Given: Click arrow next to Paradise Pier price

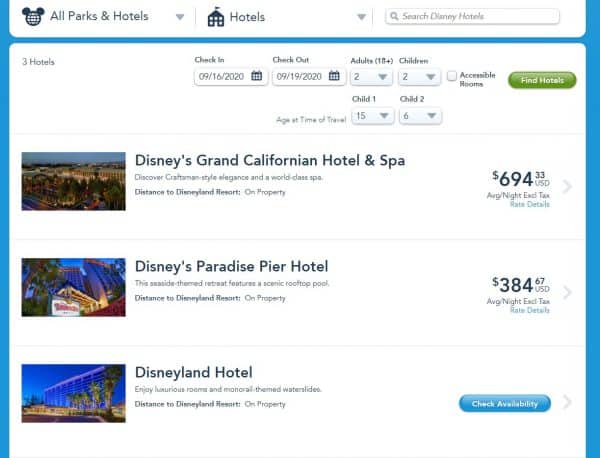Looking at the screenshot, I should [x=567, y=292].
